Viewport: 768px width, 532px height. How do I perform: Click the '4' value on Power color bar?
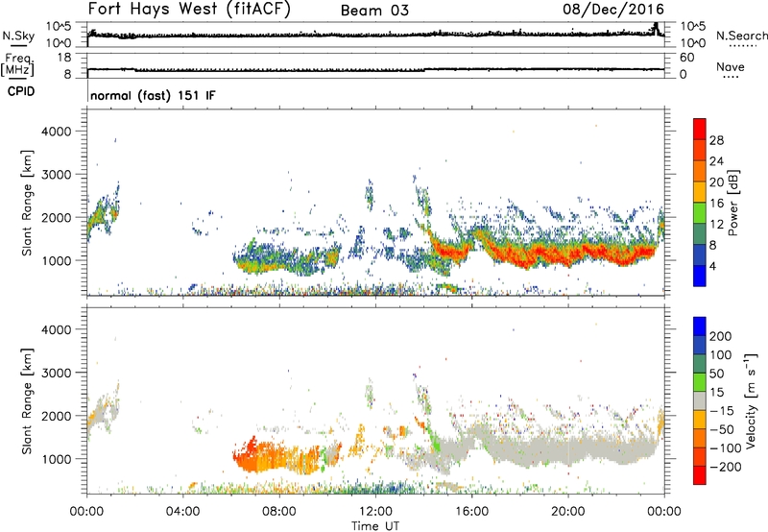(712, 266)
